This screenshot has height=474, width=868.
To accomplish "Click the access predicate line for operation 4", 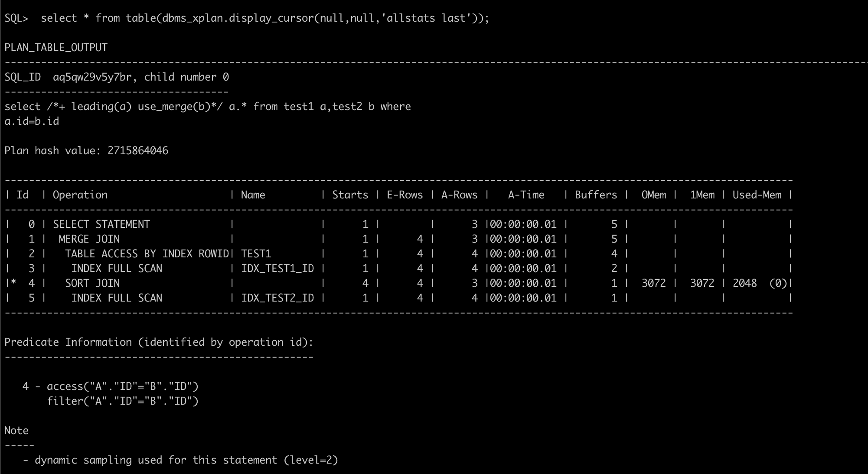I will coord(122,386).
